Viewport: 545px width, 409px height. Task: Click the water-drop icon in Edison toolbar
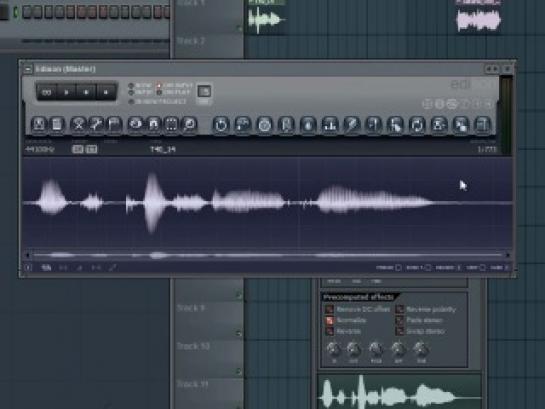(x=308, y=125)
